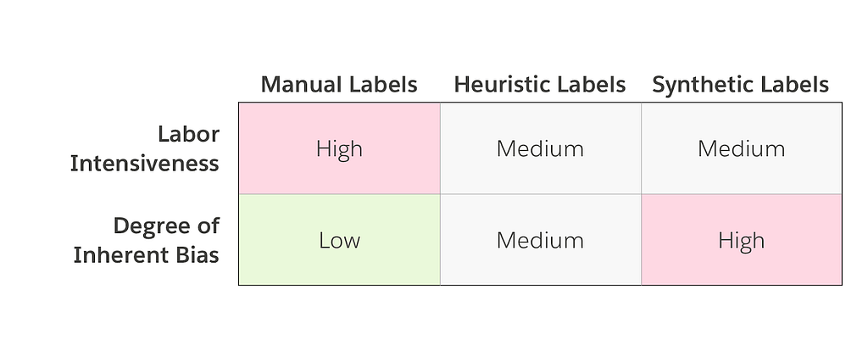868x340 pixels.
Task: Click the word Labor in row header
Action: pyautogui.click(x=188, y=134)
